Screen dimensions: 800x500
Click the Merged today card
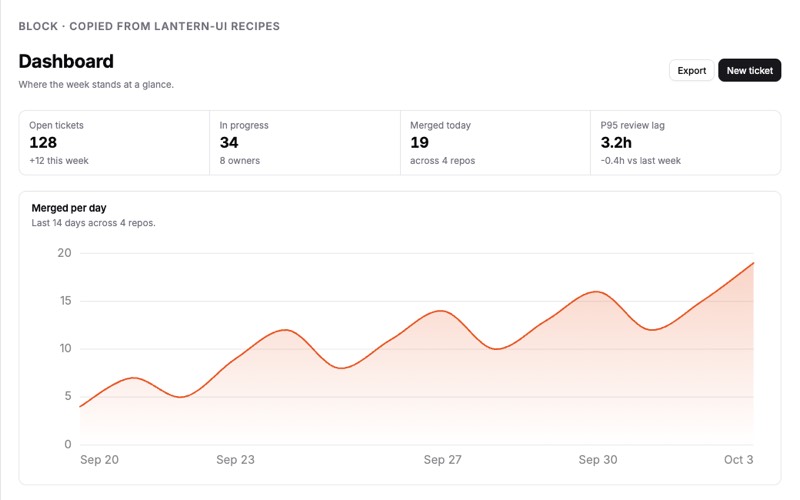495,143
